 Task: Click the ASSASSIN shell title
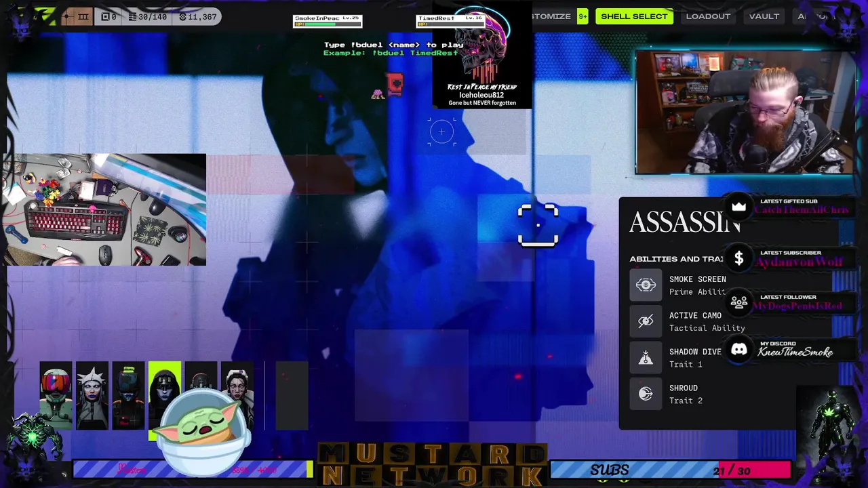(684, 223)
